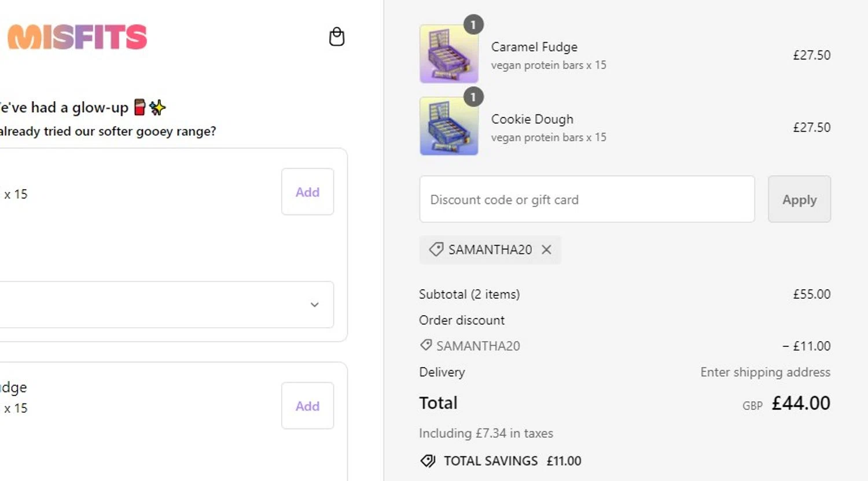Image resolution: width=868 pixels, height=481 pixels.
Task: Add the first suggested x 15 product
Action: (307, 192)
